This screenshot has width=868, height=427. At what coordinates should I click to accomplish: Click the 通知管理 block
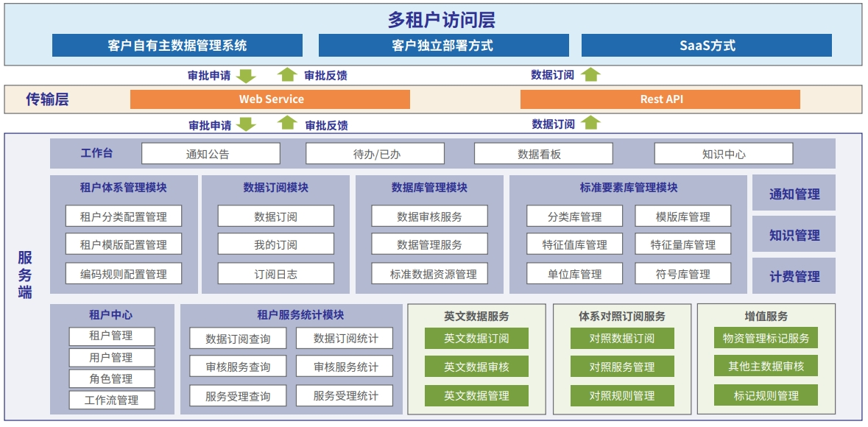click(x=794, y=194)
